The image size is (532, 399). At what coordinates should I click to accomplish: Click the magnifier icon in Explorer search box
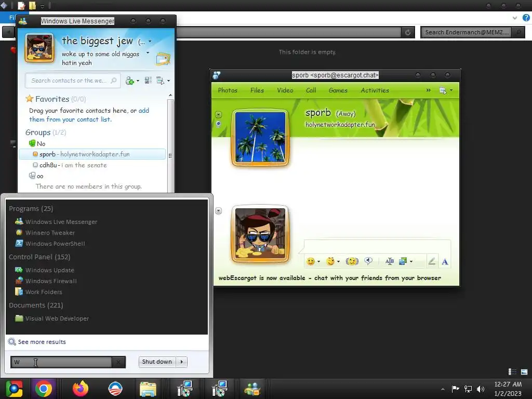pyautogui.click(x=518, y=32)
